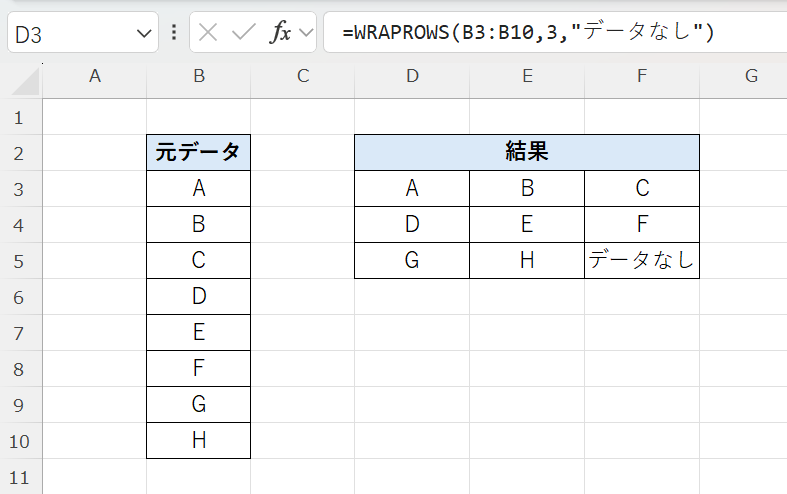Select column B header
The width and height of the screenshot is (787, 494).
[198, 76]
